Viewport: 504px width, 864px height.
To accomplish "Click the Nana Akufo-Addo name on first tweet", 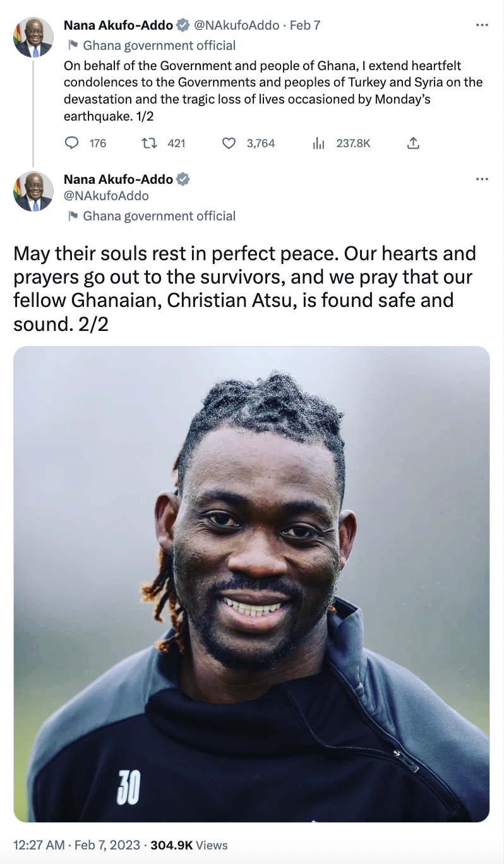I will [118, 26].
